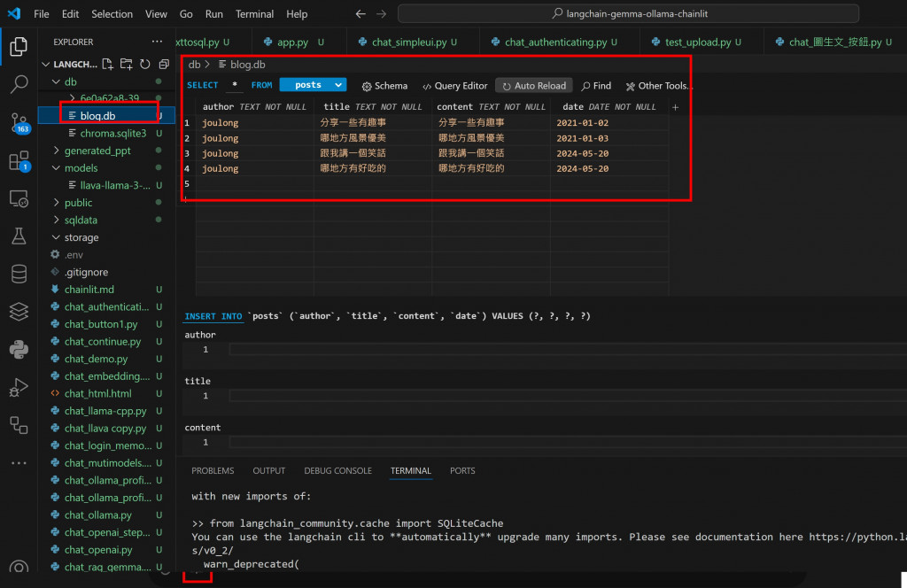907x588 pixels.
Task: Go forward with the right arrow
Action: tap(381, 14)
